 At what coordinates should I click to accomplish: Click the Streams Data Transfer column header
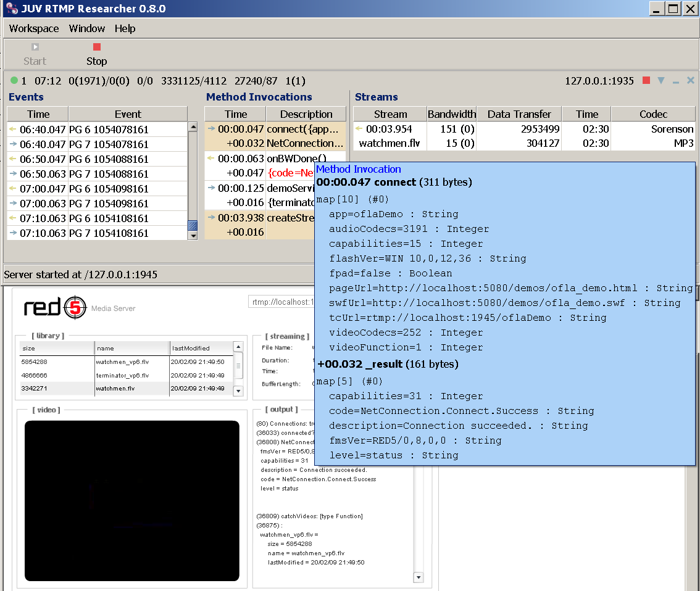519,114
